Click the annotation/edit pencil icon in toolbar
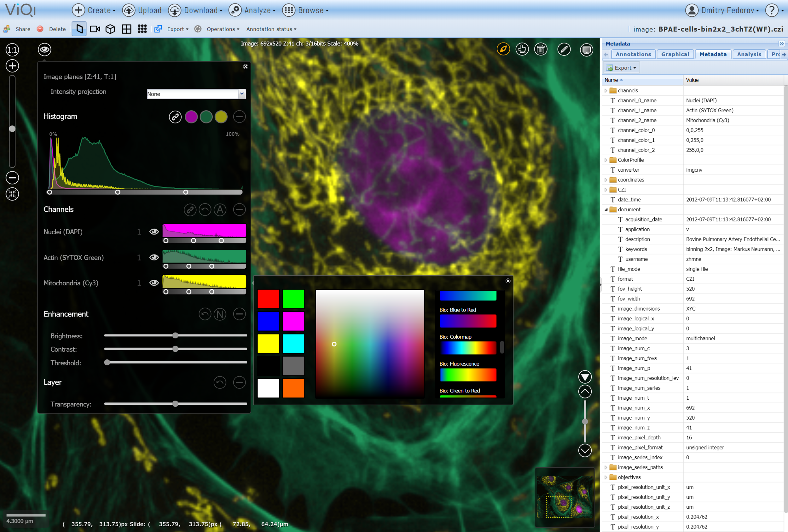 click(x=563, y=50)
